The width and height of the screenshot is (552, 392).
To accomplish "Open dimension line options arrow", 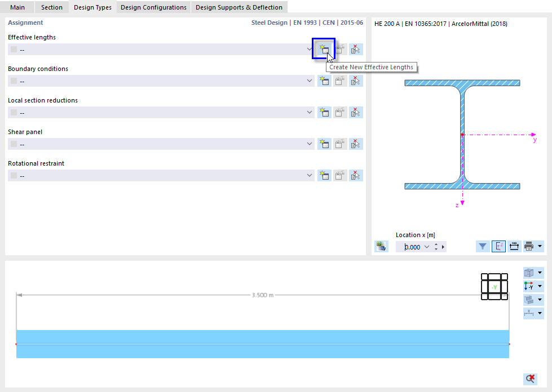I will click(540, 313).
